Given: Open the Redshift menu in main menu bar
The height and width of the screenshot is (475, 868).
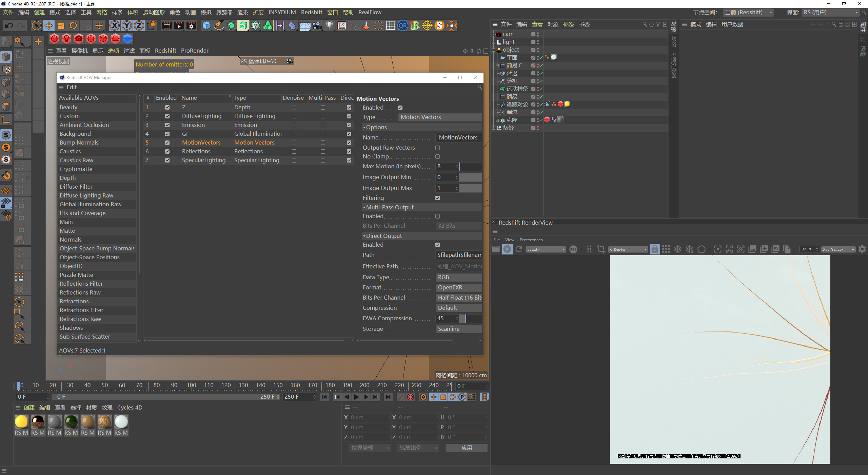Looking at the screenshot, I should [311, 12].
